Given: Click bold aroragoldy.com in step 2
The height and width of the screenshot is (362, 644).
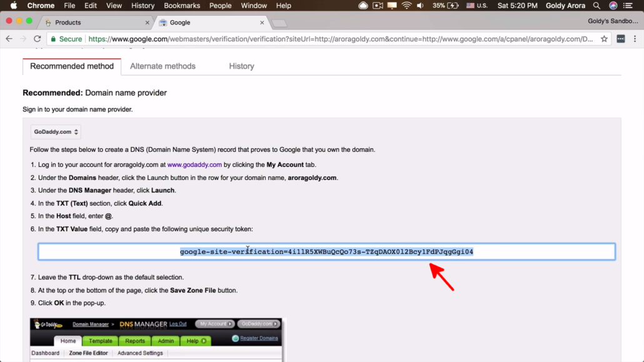Looking at the screenshot, I should (x=312, y=178).
